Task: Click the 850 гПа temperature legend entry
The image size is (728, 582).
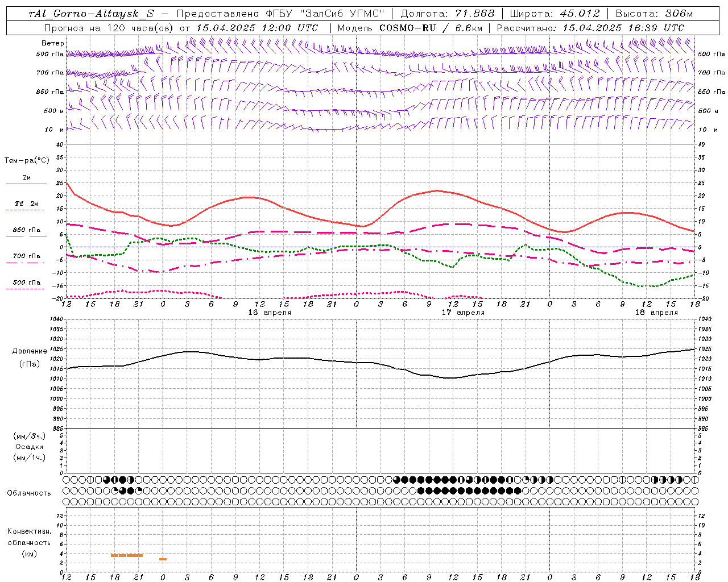Action: click(x=26, y=230)
